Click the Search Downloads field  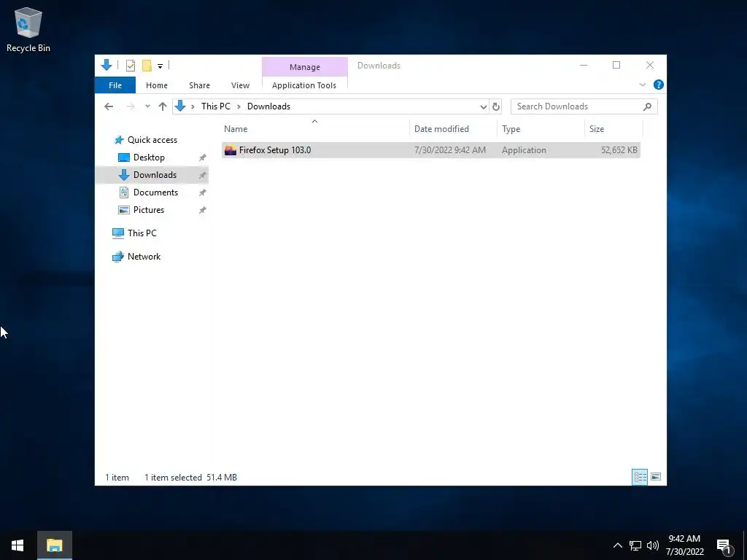pyautogui.click(x=584, y=106)
